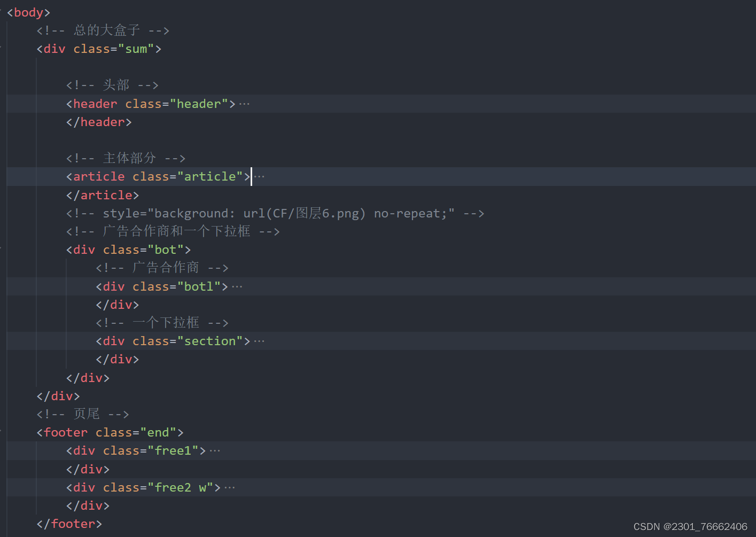Click div class="free2 w" tag text
Screen dimensions: 756x537
pyautogui.click(x=143, y=488)
